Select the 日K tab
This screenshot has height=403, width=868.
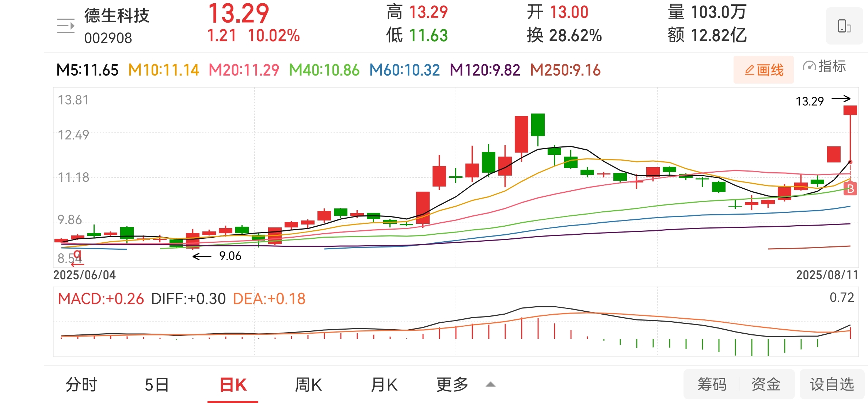pos(233,385)
